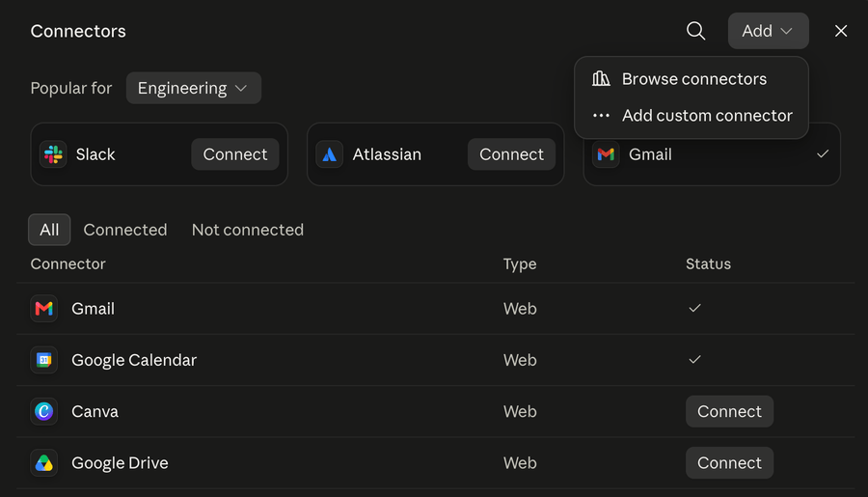This screenshot has width=868, height=497.
Task: Select the Gmail name in list row
Action: pos(93,309)
